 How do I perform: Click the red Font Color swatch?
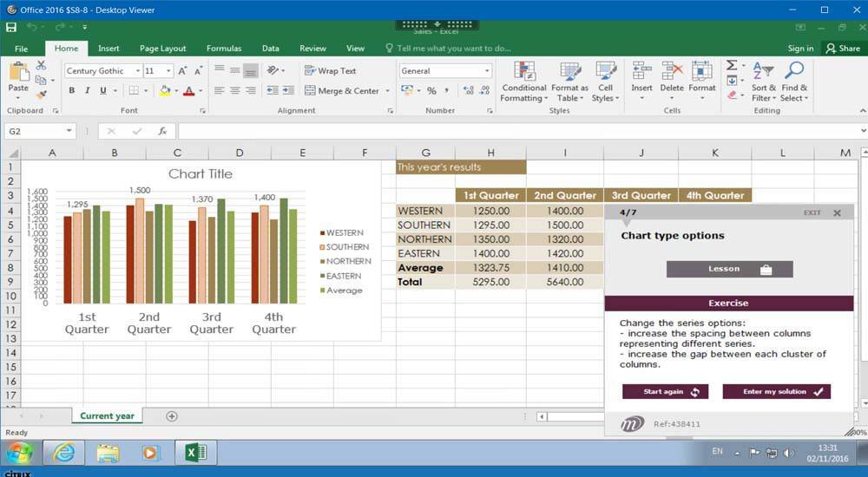188,90
